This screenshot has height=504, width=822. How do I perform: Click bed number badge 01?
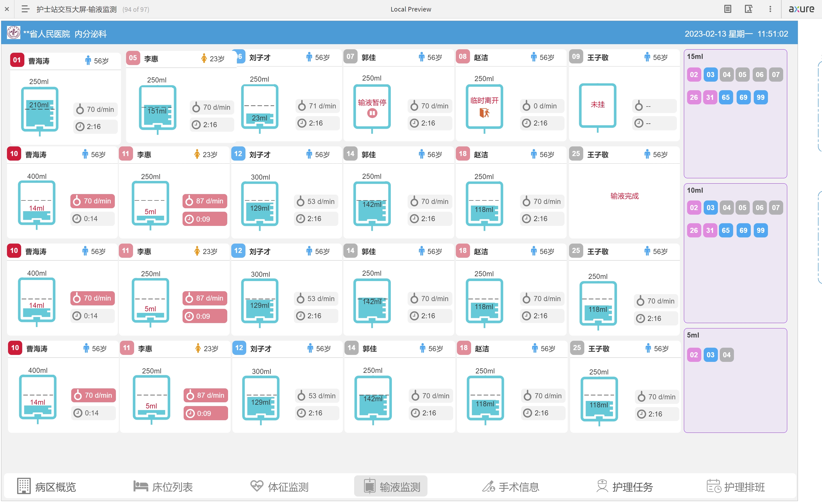coord(17,60)
